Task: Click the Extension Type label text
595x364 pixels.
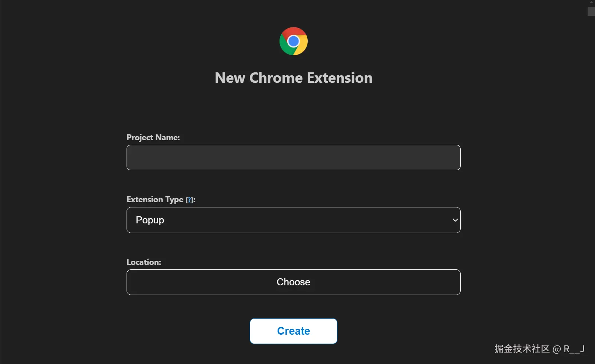Action: 155,200
